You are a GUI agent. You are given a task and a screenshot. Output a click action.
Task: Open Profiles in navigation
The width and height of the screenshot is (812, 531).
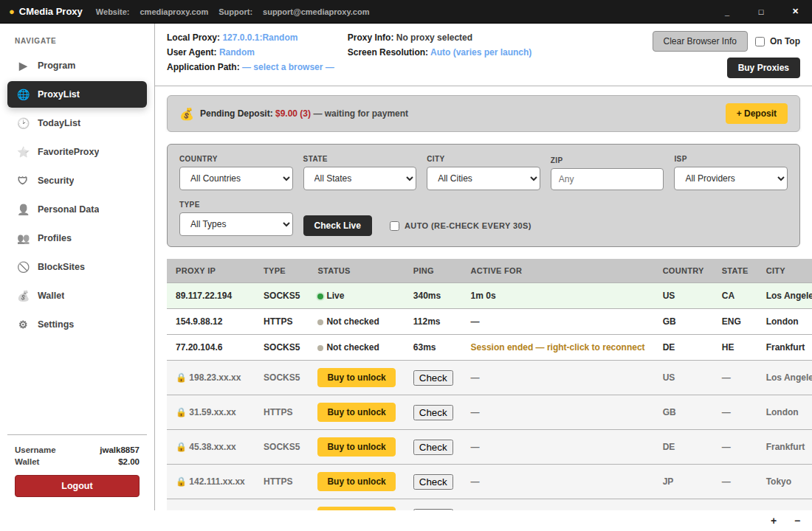tap(78, 238)
